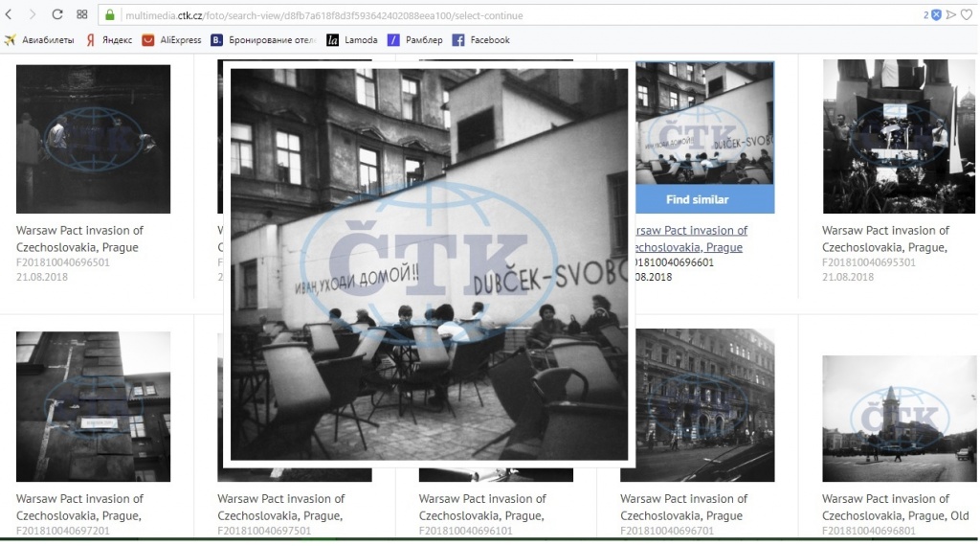Open thumbnail above F201810040695301
Screen dimensions: 980x546
pyautogui.click(x=899, y=136)
